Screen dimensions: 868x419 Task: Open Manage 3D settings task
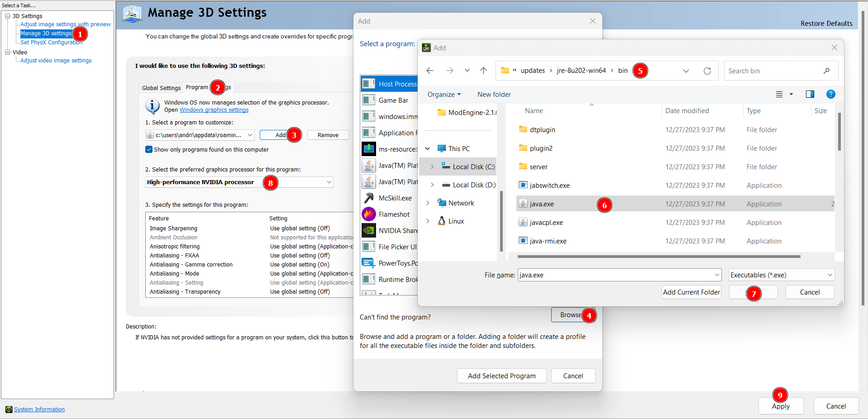[46, 33]
